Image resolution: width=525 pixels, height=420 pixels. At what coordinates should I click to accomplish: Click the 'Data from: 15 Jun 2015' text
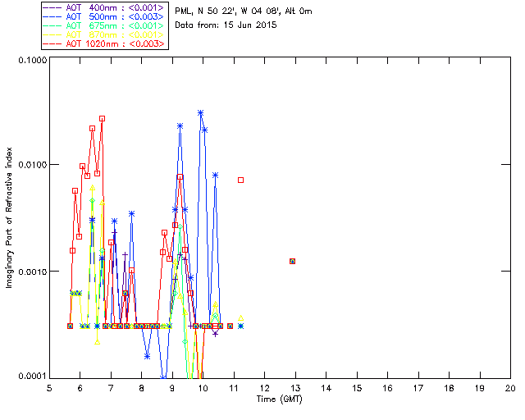point(226,25)
